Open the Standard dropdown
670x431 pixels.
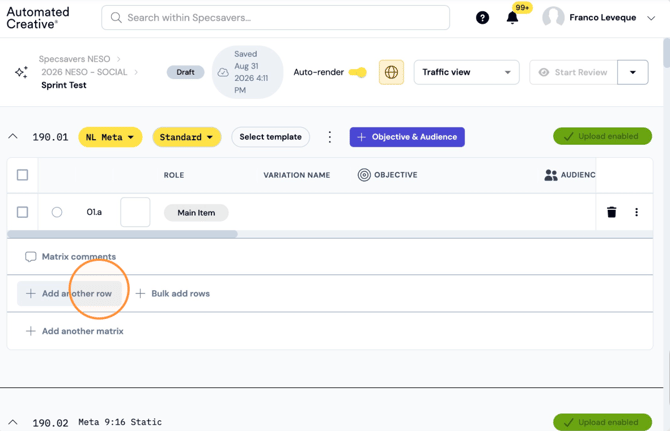[187, 137]
